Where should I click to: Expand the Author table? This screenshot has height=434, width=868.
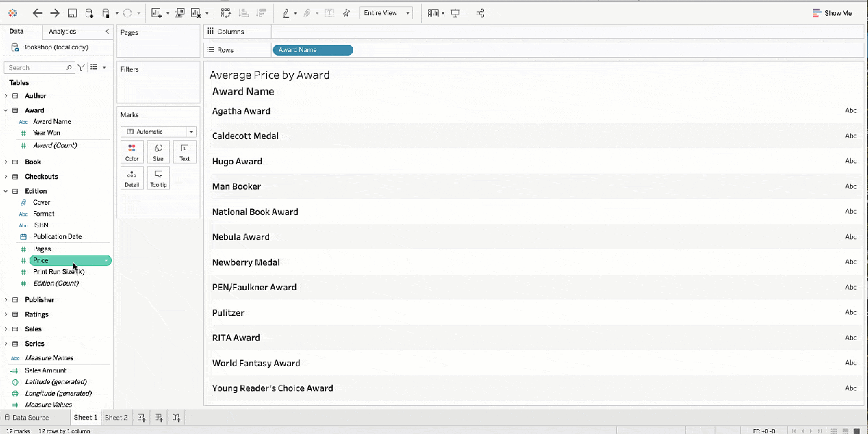tap(7, 95)
